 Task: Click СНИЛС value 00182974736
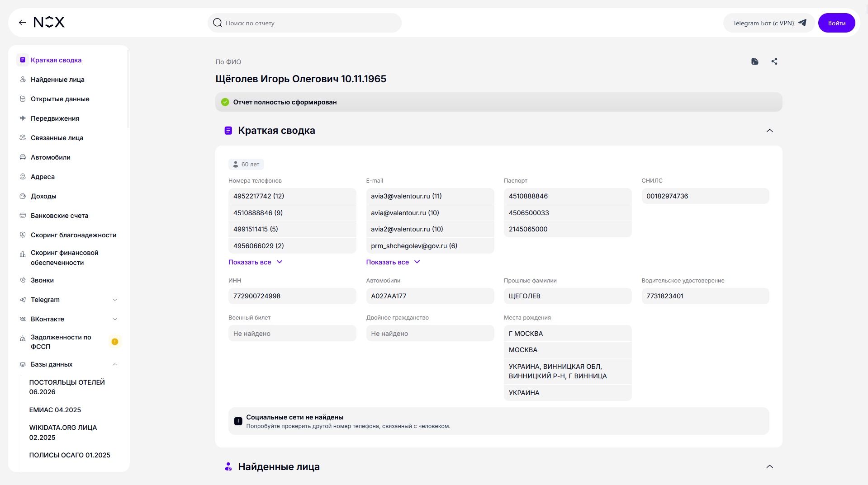705,196
